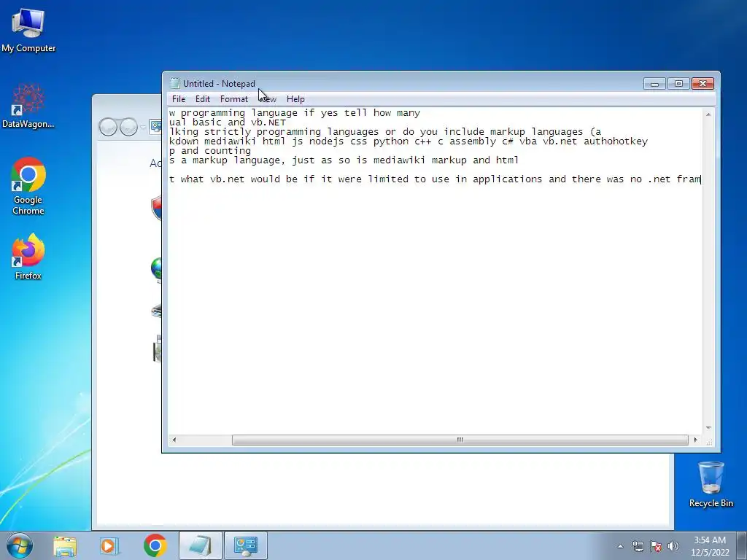This screenshot has width=747, height=560.
Task: Open the Recycle Bin on desktop
Action: pos(711,484)
